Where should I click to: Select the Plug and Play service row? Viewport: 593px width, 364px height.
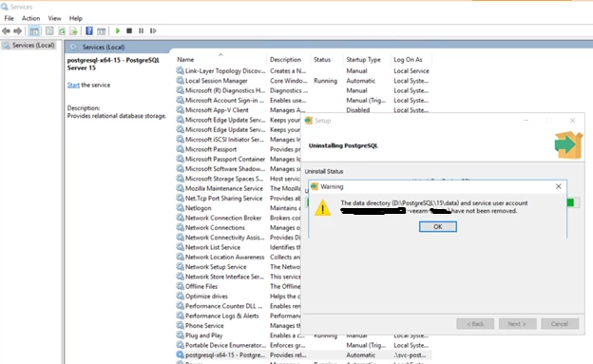pos(303,335)
